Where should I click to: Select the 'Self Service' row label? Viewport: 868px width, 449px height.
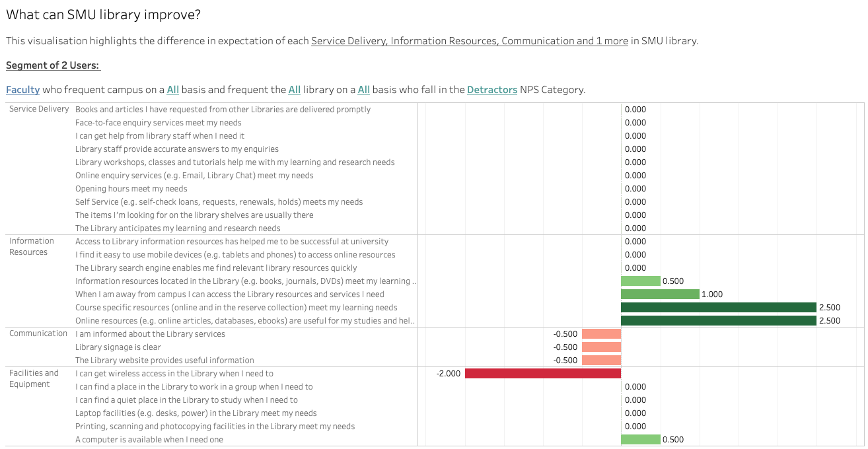click(219, 202)
